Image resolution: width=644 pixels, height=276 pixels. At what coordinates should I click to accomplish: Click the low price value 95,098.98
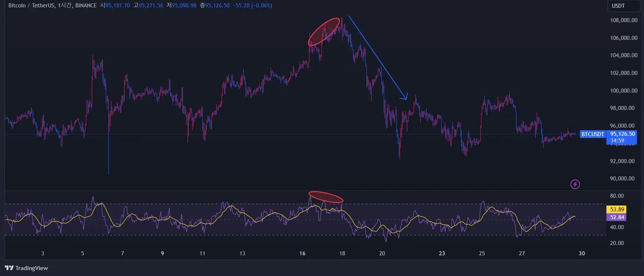[184, 6]
